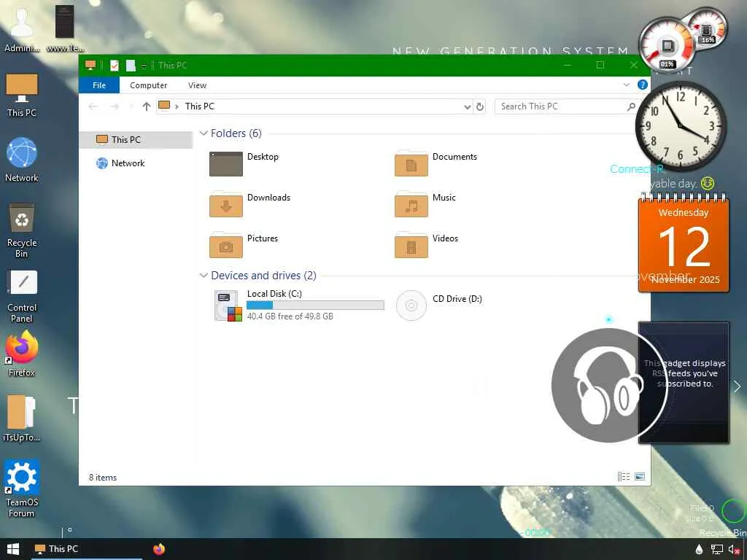The width and height of the screenshot is (747, 560).
Task: Click the network tray icon
Action: 717,550
